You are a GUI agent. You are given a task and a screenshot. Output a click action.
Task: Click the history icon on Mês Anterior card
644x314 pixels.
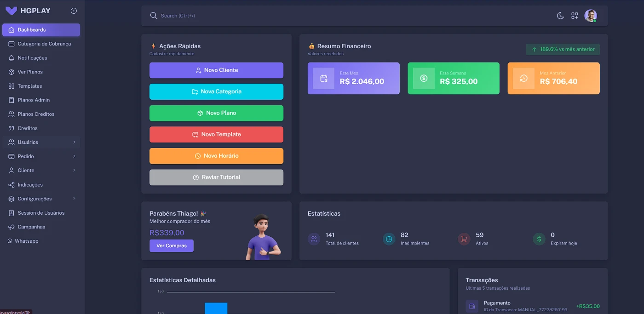coord(523,79)
